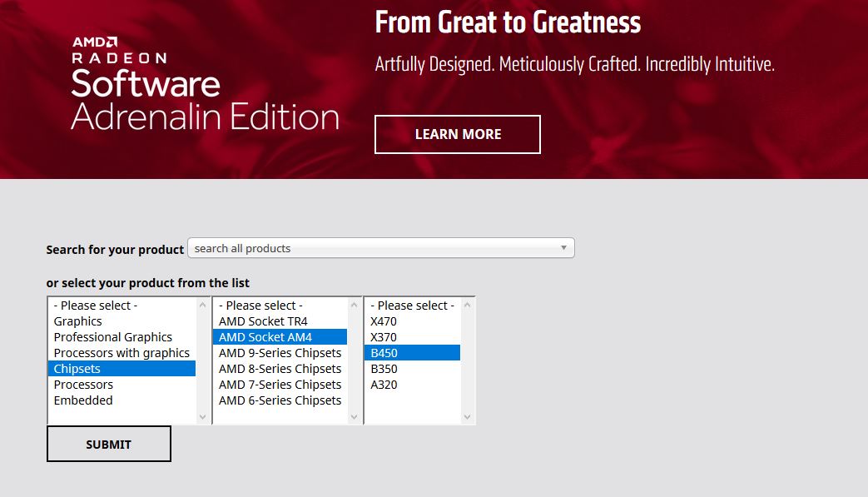Click scroll up arrow of category list
The height and width of the screenshot is (497, 868).
tap(202, 305)
